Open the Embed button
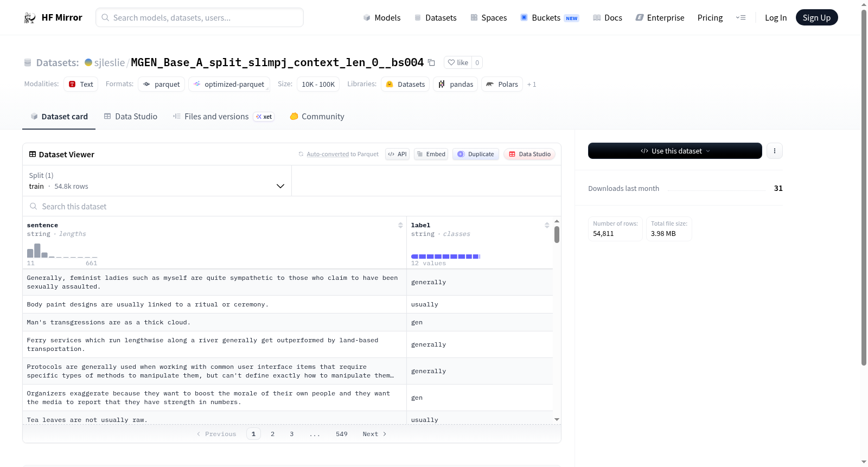Image resolution: width=868 pixels, height=467 pixels. pos(431,154)
